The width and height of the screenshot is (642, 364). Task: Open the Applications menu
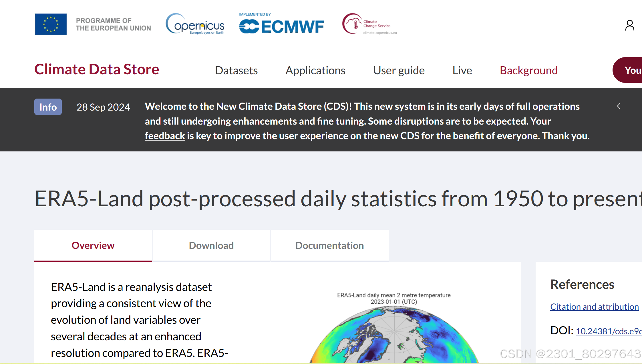pyautogui.click(x=315, y=70)
